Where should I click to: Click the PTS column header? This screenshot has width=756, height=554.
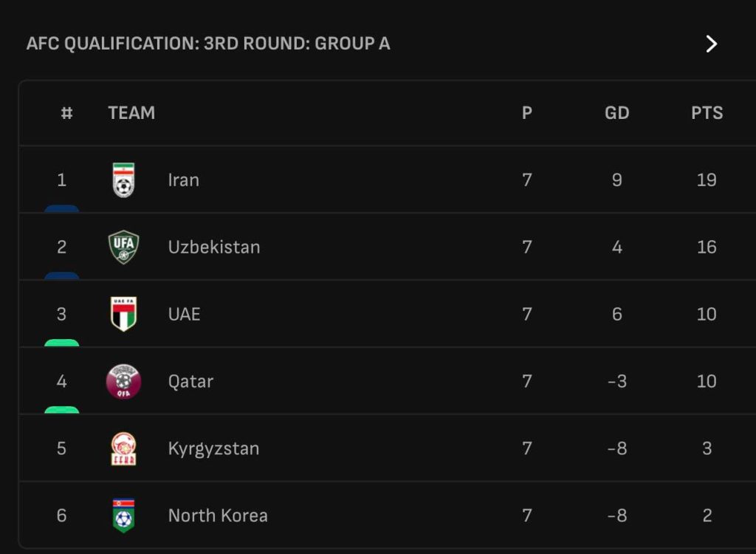[707, 113]
